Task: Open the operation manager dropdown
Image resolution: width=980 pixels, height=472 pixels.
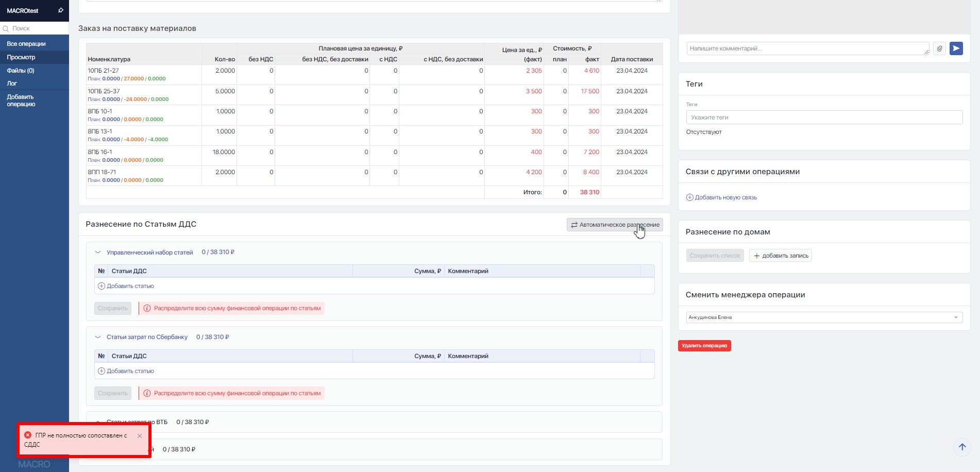Action: click(x=824, y=317)
